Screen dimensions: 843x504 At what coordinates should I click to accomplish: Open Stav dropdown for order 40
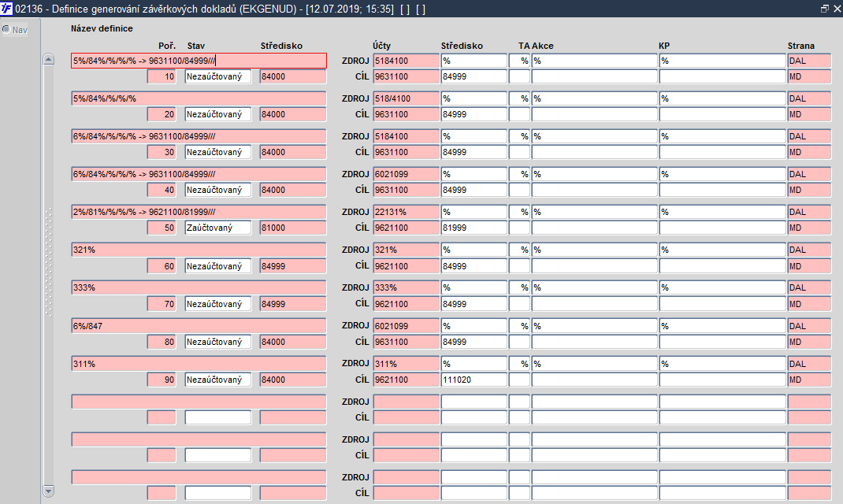click(217, 190)
